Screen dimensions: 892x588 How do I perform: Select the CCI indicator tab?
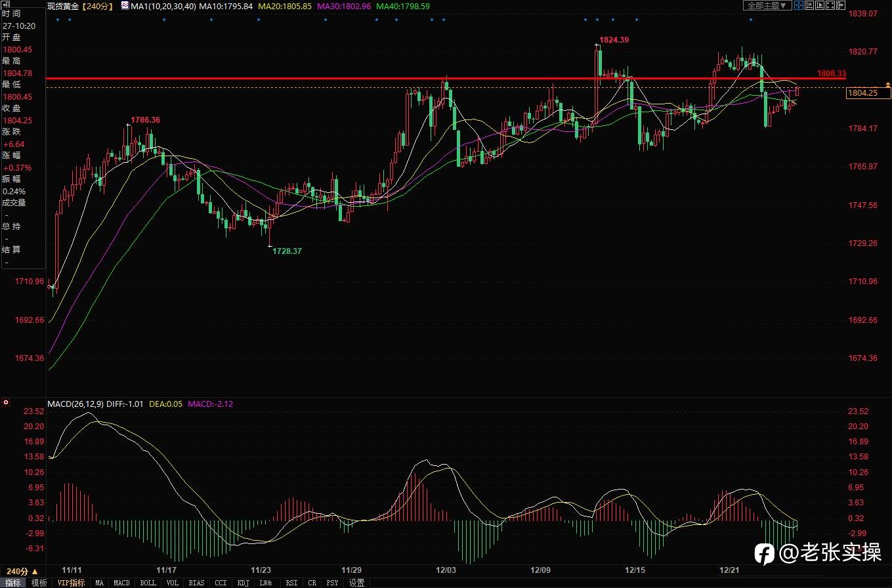click(x=221, y=583)
